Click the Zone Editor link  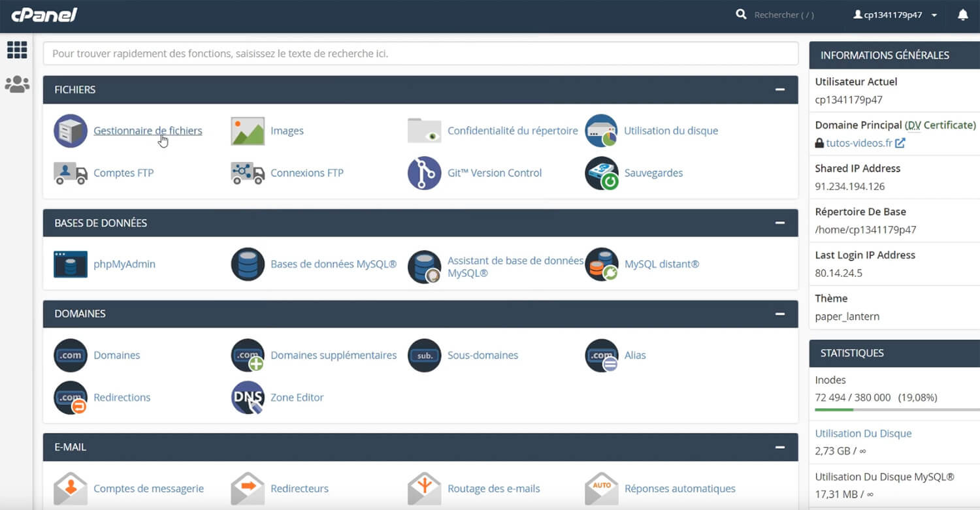click(x=297, y=398)
